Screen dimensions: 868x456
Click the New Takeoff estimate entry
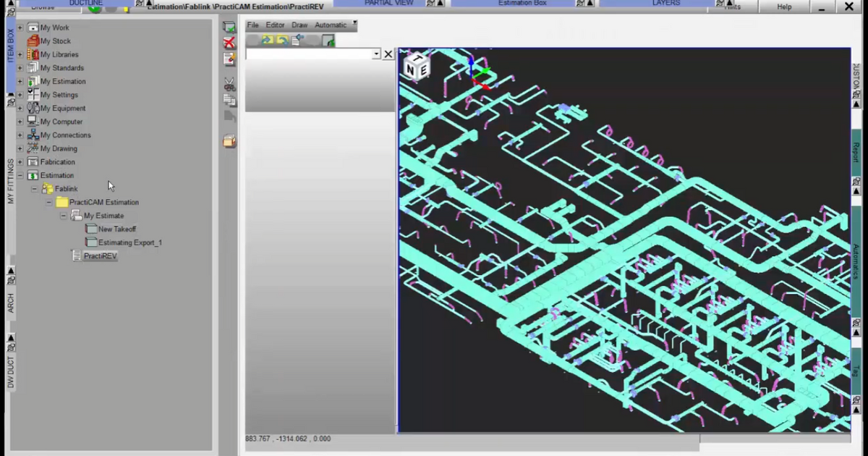[116, 229]
